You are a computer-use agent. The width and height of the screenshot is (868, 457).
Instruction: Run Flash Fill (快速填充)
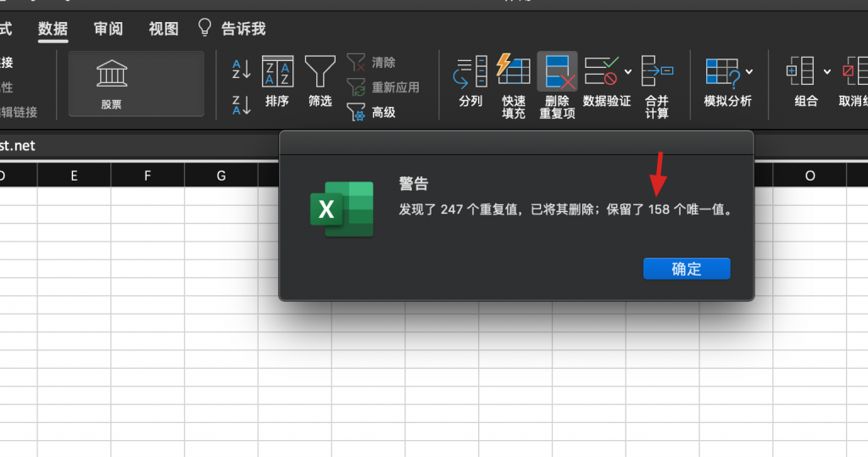(514, 82)
